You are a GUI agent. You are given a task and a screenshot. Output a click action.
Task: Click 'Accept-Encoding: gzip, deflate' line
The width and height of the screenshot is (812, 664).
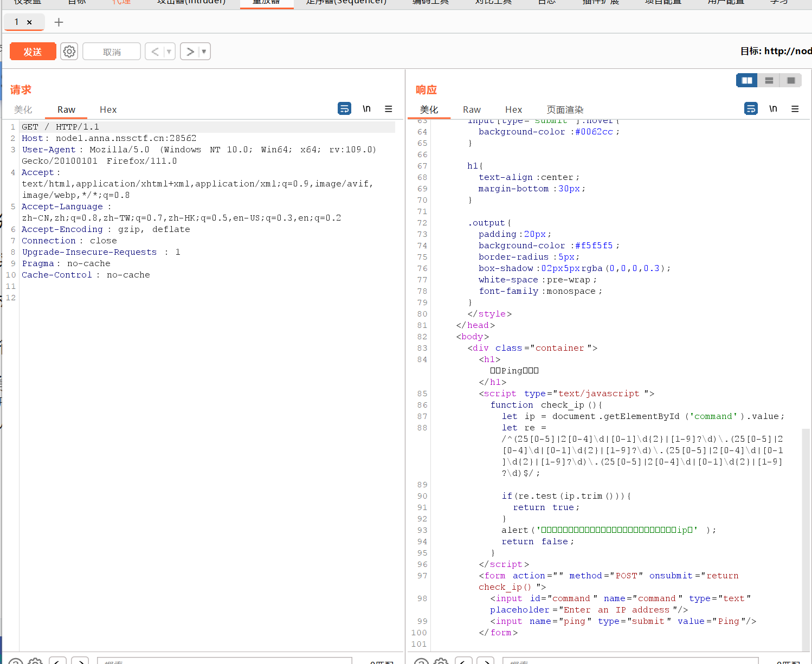click(x=106, y=229)
